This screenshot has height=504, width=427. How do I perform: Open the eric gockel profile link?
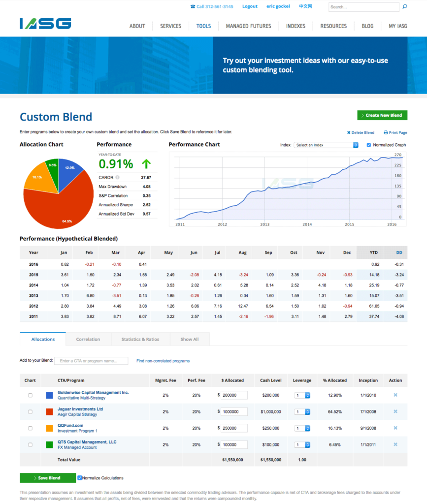[x=278, y=6]
